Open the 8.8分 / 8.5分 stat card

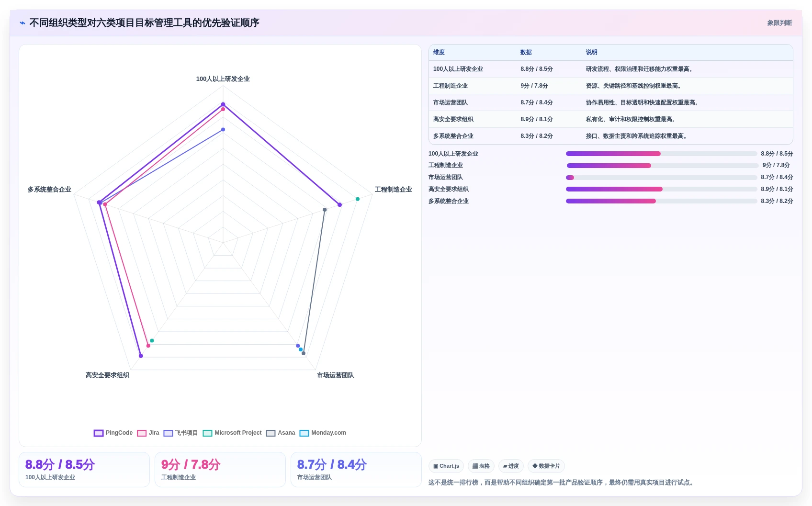(84, 470)
